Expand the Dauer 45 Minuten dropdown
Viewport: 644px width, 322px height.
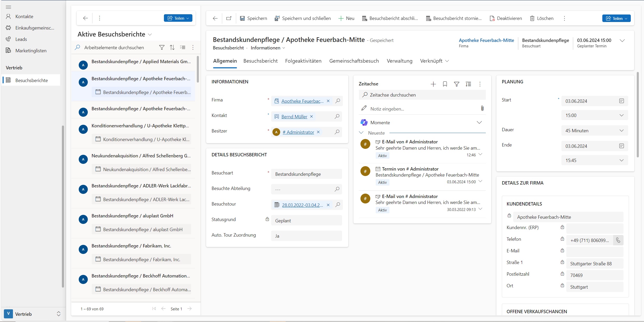tap(621, 131)
